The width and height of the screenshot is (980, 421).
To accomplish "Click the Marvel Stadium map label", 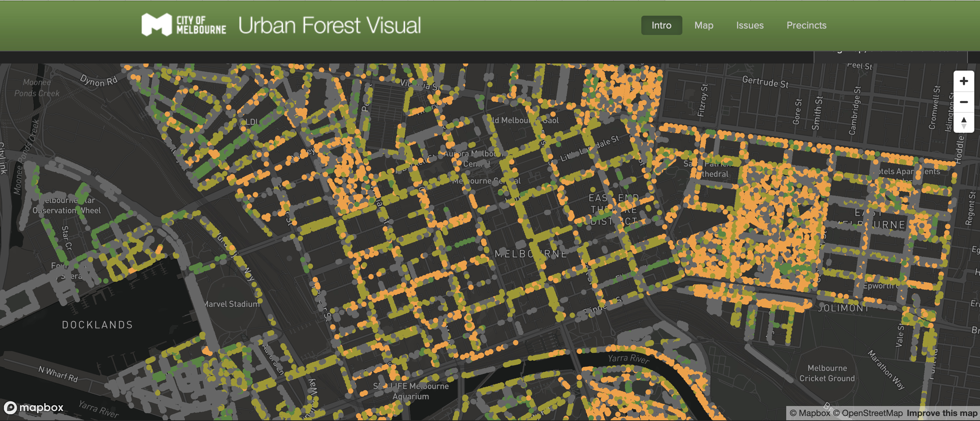I will click(x=232, y=304).
